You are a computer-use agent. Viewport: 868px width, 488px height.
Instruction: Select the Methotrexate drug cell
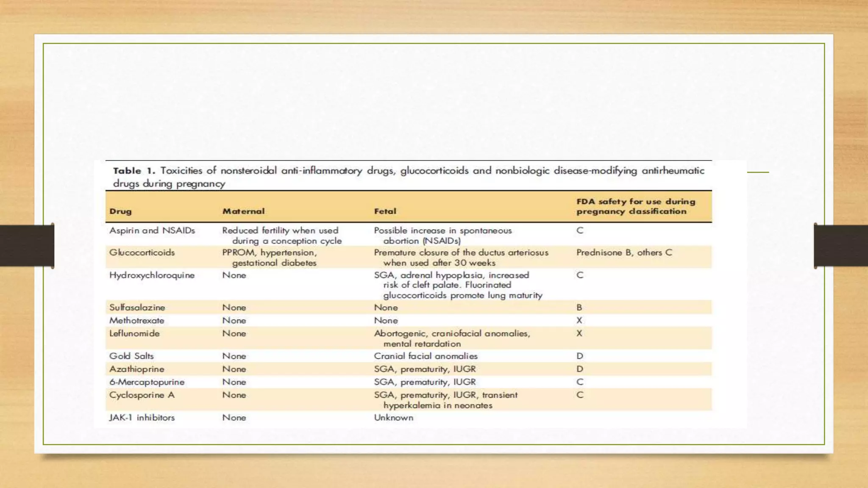pos(136,321)
